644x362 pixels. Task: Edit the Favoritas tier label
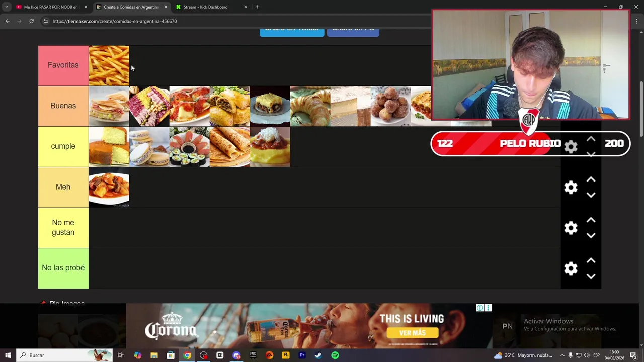click(63, 65)
